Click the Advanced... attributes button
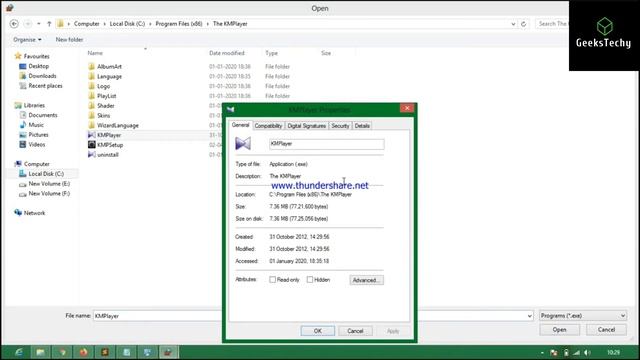The image size is (640, 360). point(366,280)
